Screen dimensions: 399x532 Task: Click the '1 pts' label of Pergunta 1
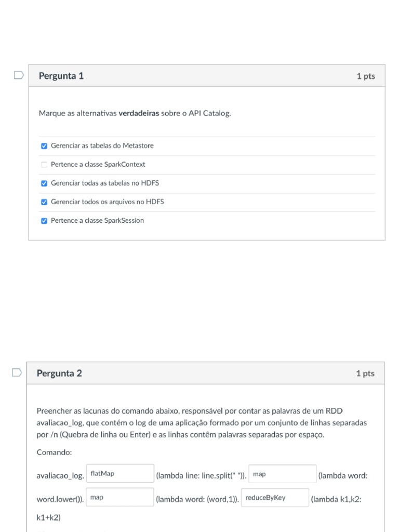(x=366, y=76)
